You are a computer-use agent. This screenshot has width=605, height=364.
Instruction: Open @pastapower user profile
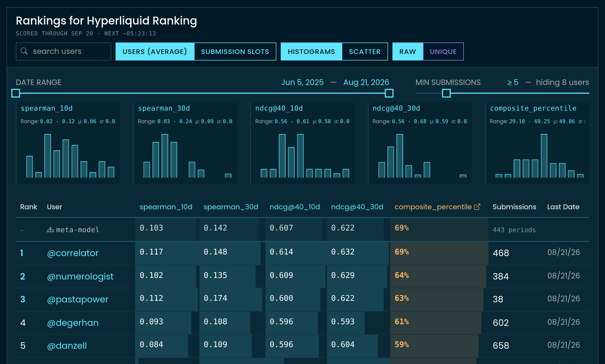click(78, 299)
